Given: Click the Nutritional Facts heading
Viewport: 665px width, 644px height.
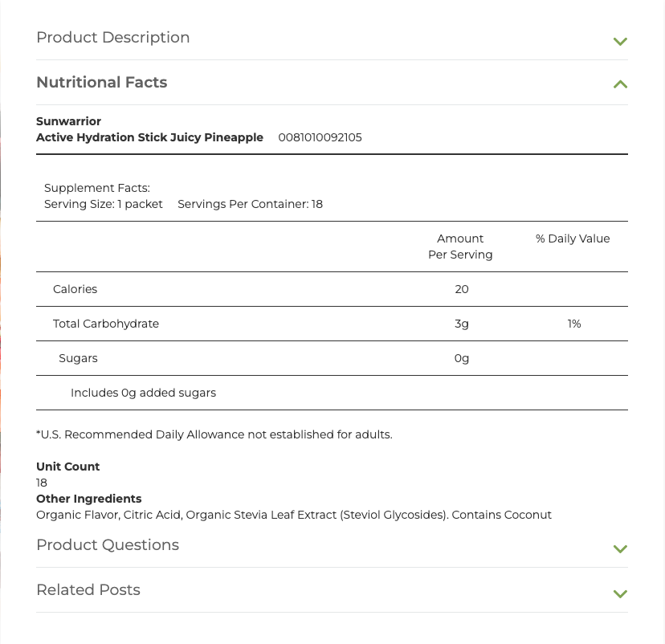Looking at the screenshot, I should pyautogui.click(x=101, y=82).
